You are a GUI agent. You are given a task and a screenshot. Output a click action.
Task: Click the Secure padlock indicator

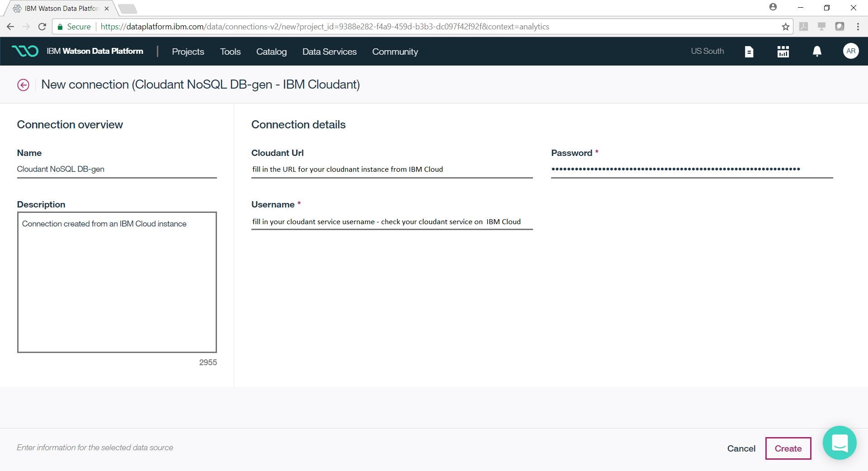[74, 27]
